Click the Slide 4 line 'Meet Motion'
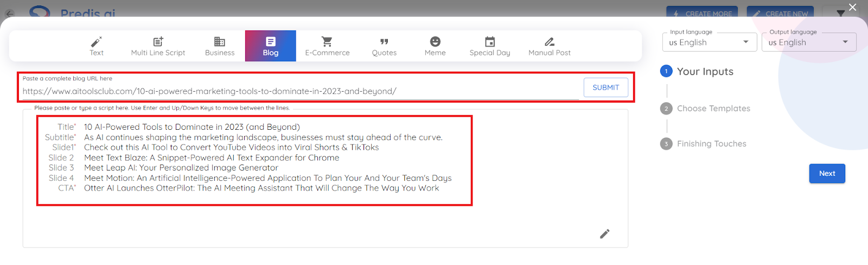Screen dimensions: 868x265 click(x=268, y=178)
